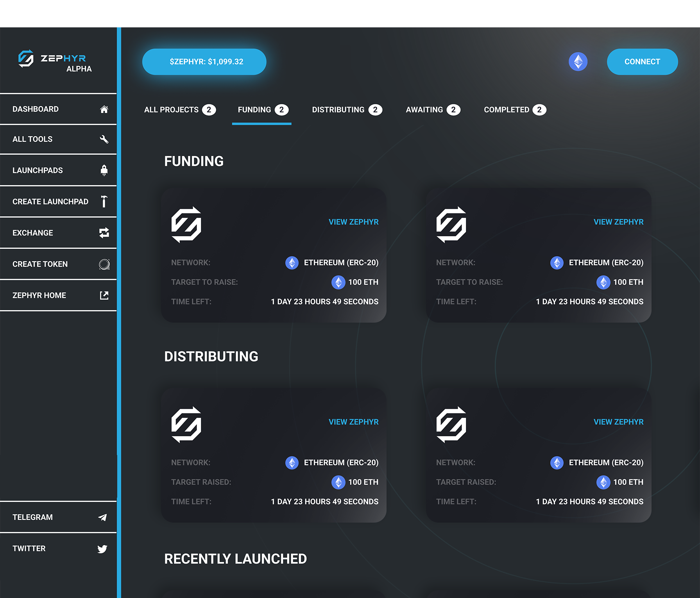This screenshot has height=598, width=700.
Task: Open Zephyr Home external link icon
Action: click(x=104, y=295)
